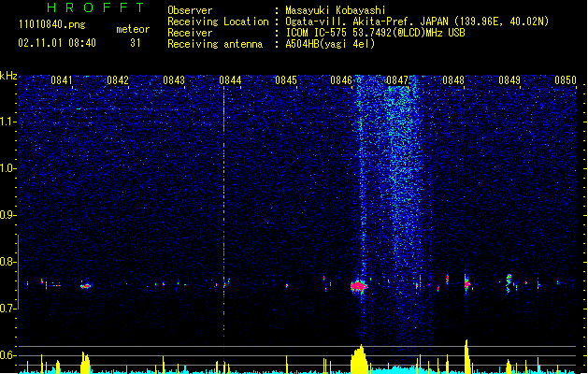Click the 0.9 kHz axis label
Image resolution: width=588 pixels, height=374 pixels.
coord(7,215)
